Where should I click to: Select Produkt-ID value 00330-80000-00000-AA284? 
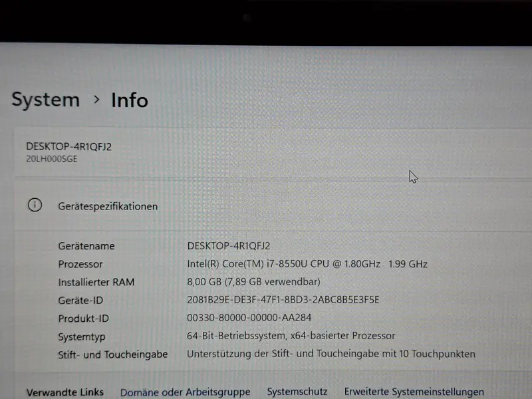(x=249, y=318)
